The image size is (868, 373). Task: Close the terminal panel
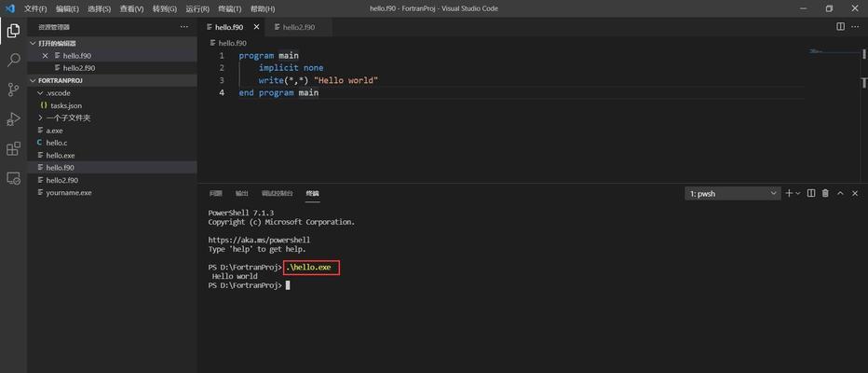point(855,193)
